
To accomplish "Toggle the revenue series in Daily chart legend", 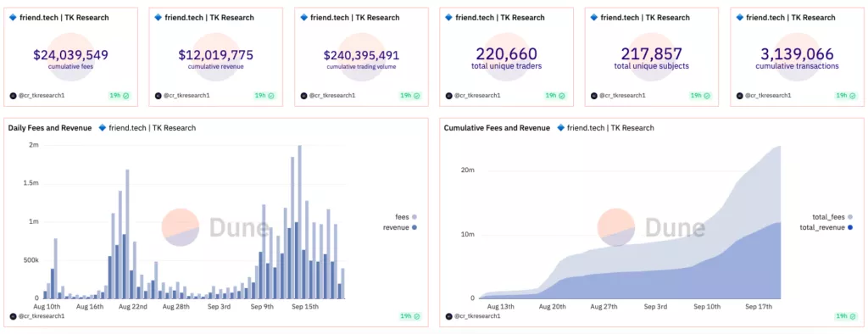I will (400, 228).
